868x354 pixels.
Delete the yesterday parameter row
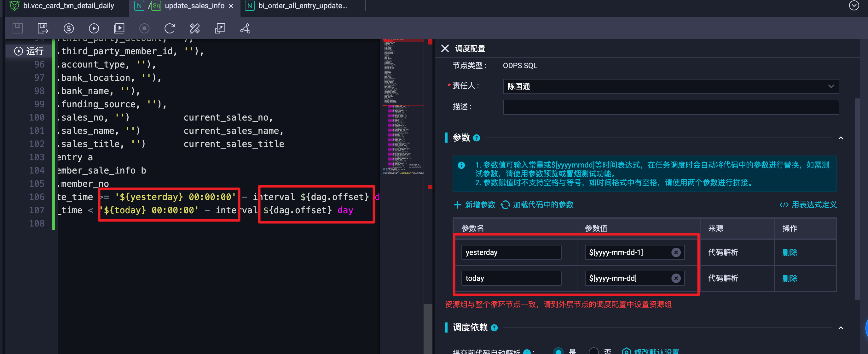[790, 252]
